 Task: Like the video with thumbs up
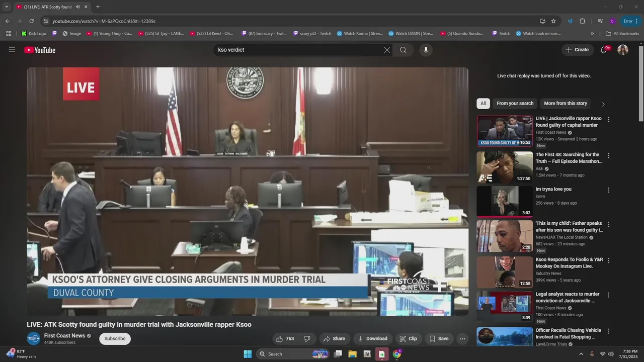click(x=285, y=339)
